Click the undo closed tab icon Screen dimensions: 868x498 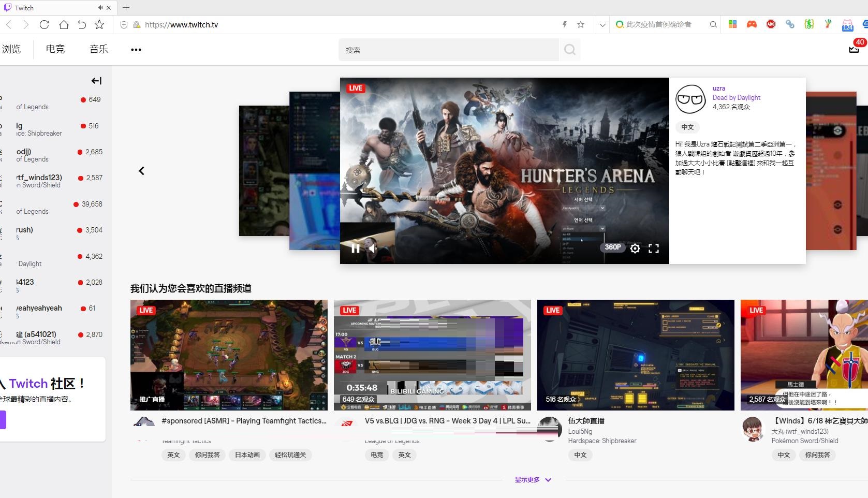coord(82,24)
